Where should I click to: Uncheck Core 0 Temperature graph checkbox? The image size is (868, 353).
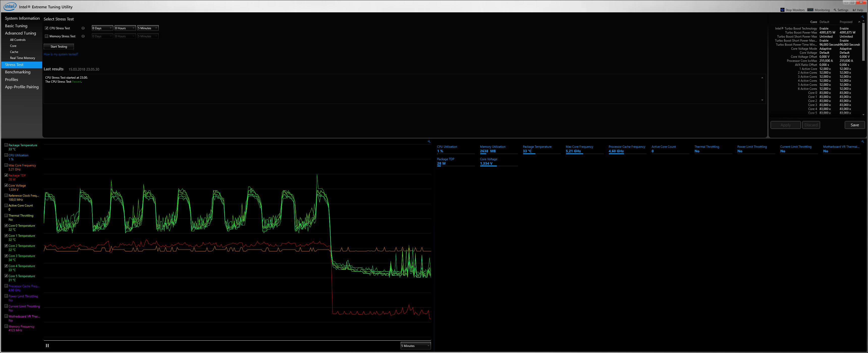(x=6, y=225)
